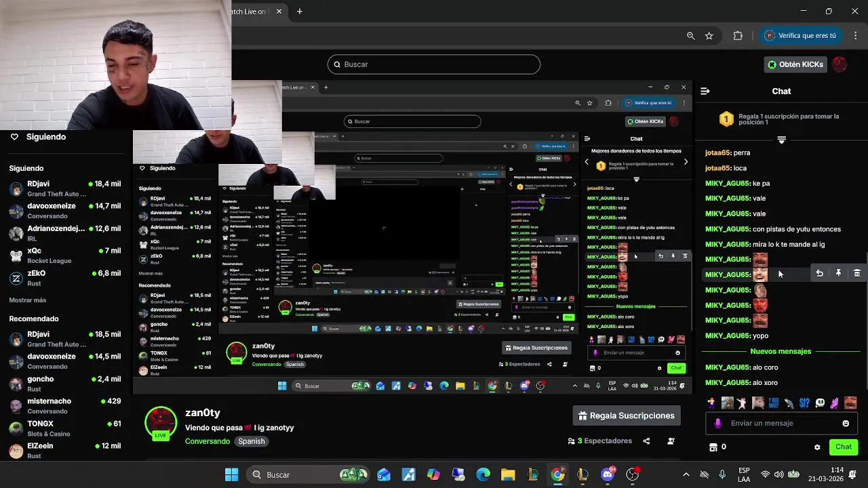
Task: Toggle microphone in system tray
Action: coord(722,474)
